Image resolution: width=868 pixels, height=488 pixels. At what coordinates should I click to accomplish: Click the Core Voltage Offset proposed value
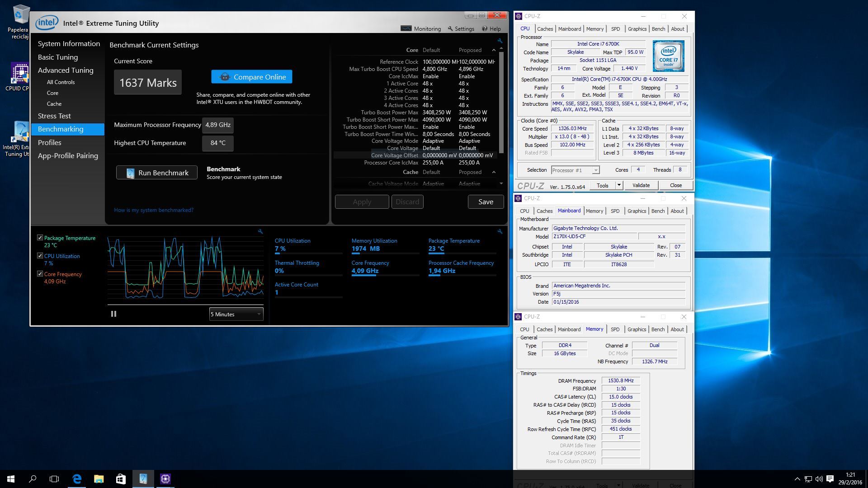476,155
